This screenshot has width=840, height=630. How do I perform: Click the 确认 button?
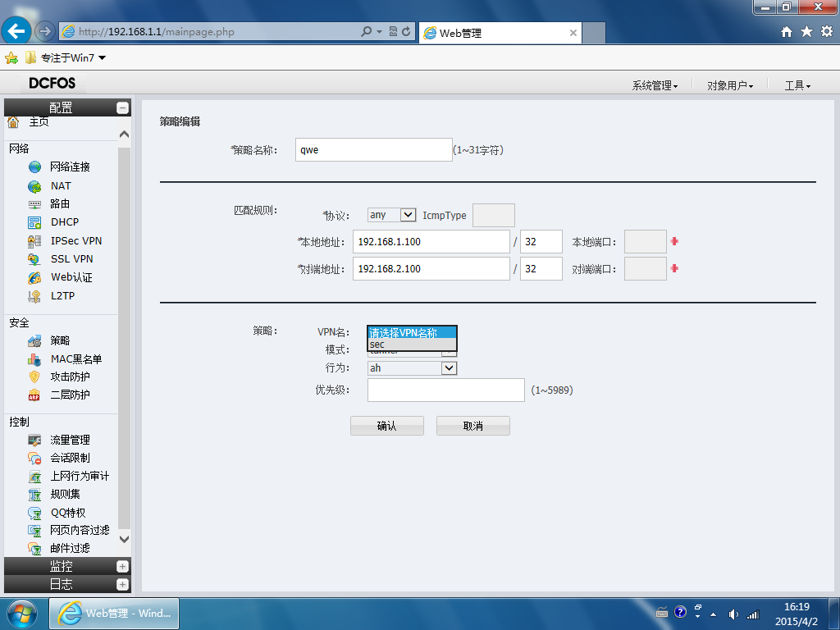[387, 426]
